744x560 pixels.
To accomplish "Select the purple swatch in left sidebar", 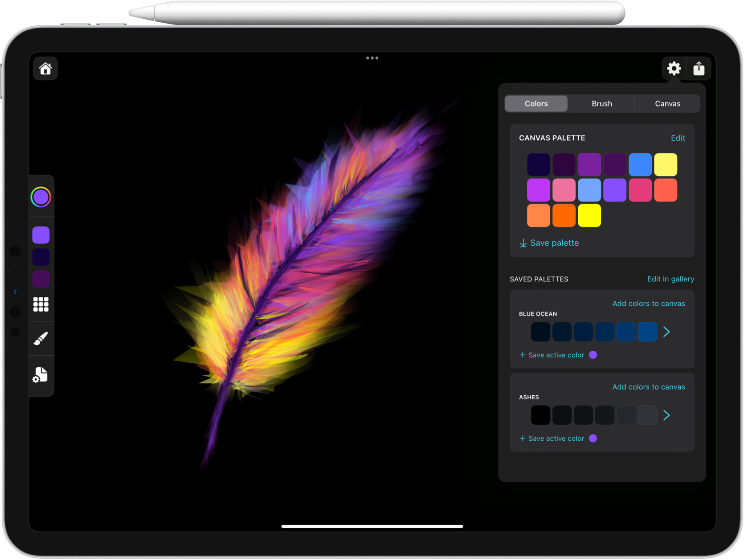I will pos(41,235).
